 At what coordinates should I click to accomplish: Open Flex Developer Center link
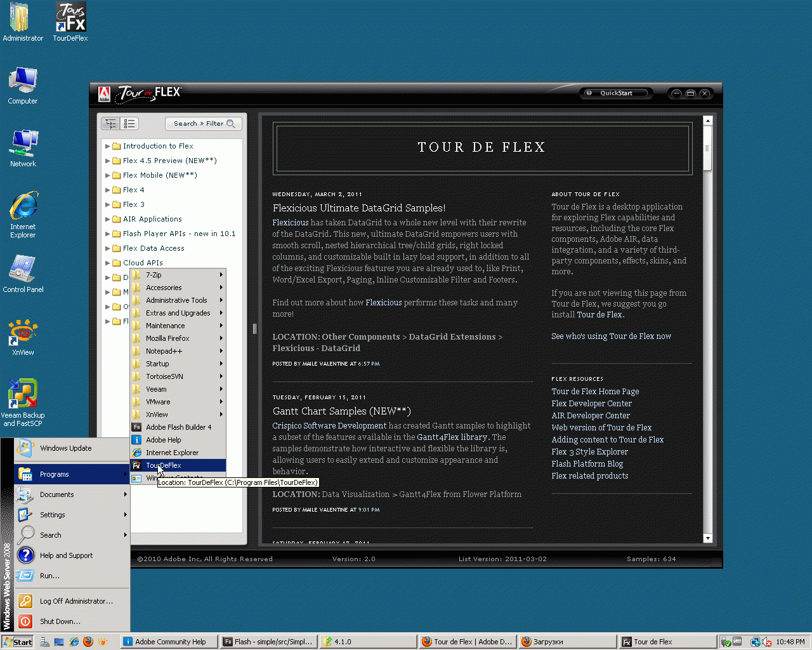[x=591, y=404]
